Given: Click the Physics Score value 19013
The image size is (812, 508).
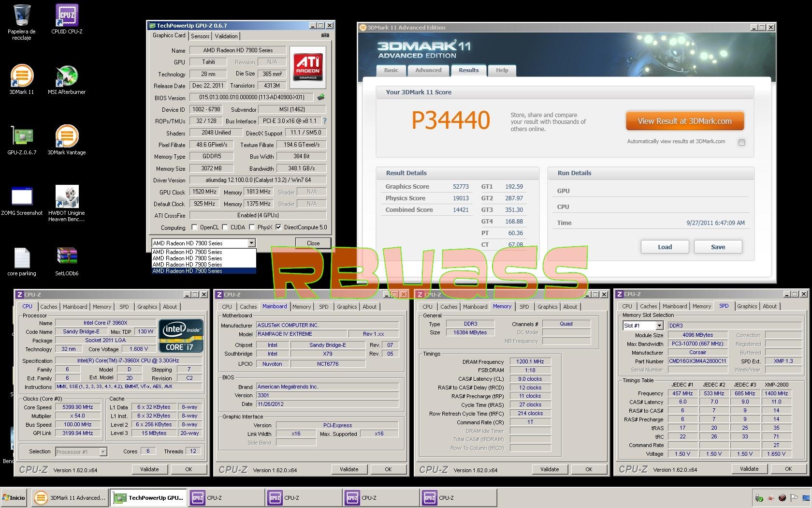Looking at the screenshot, I should [x=461, y=198].
